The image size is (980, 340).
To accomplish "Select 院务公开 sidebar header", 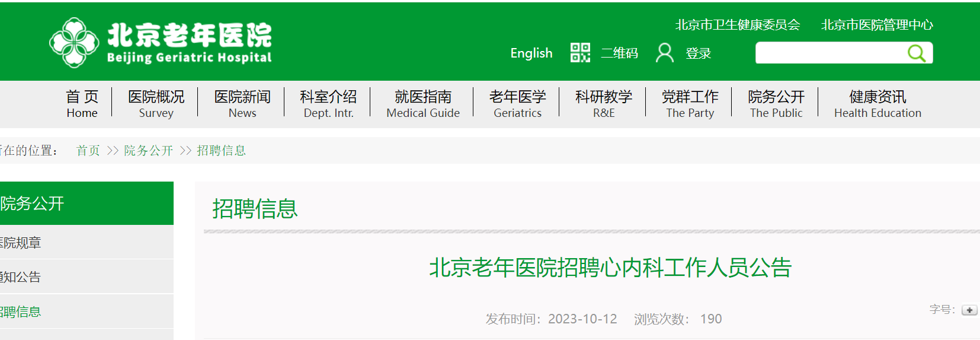I will tap(87, 204).
